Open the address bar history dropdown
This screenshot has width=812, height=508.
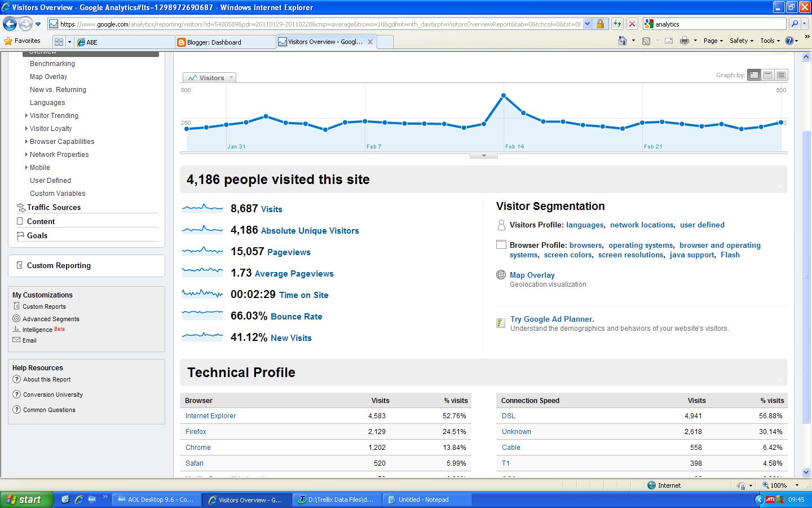pos(587,24)
